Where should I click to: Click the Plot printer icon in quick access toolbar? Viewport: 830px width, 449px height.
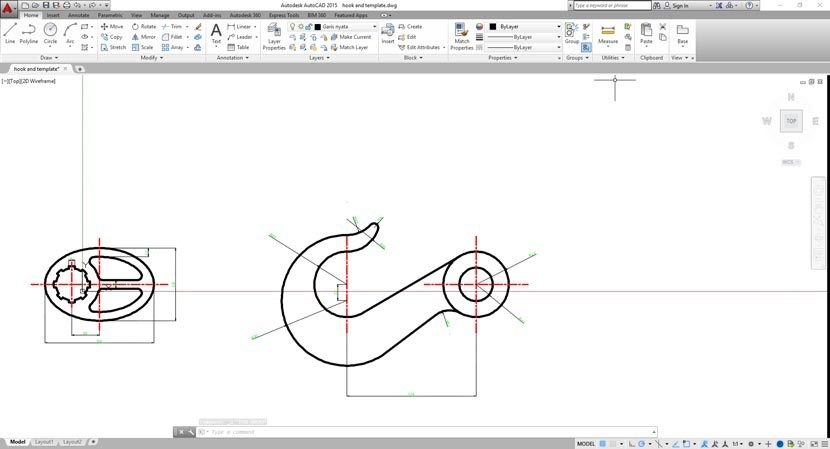(x=67, y=5)
